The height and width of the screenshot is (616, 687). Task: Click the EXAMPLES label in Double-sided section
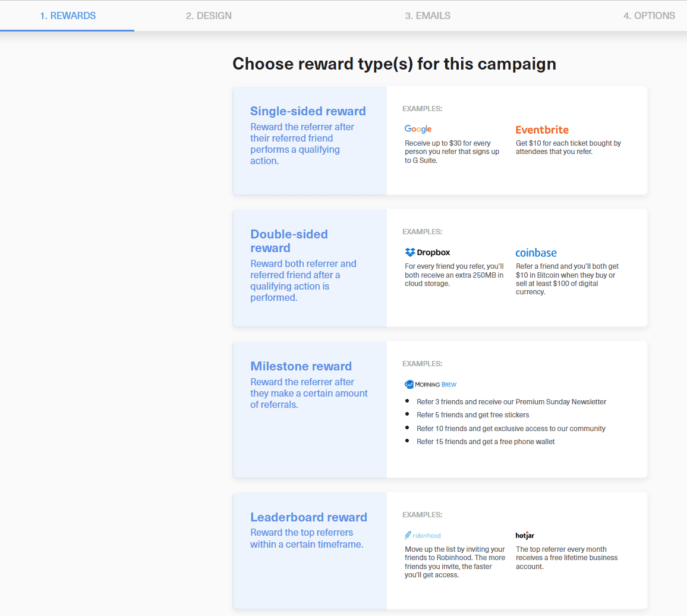point(422,231)
